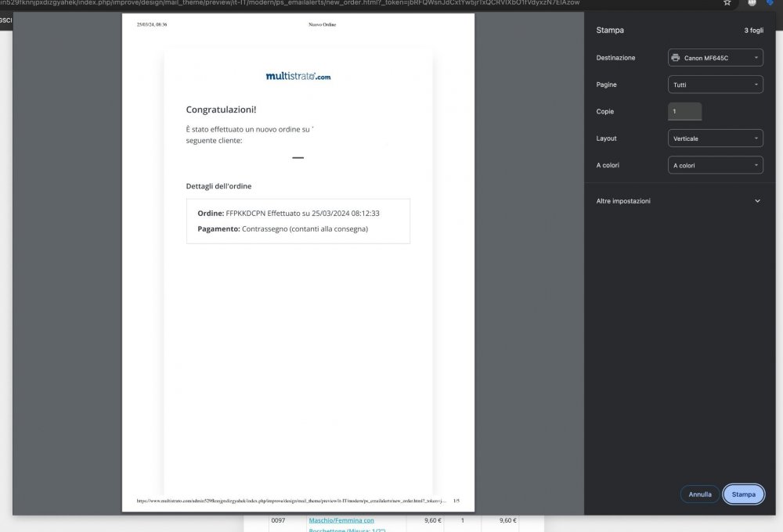
Task: Click the printer icon next to Canon MF645C
Action: point(674,57)
